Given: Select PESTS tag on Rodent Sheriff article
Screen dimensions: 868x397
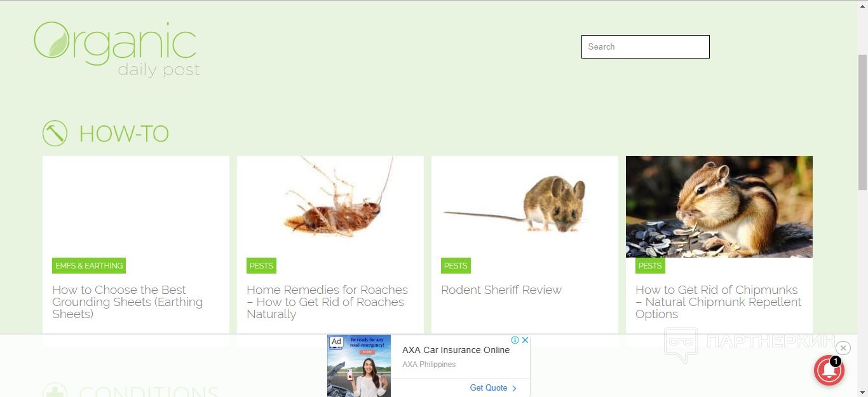Looking at the screenshot, I should 456,265.
